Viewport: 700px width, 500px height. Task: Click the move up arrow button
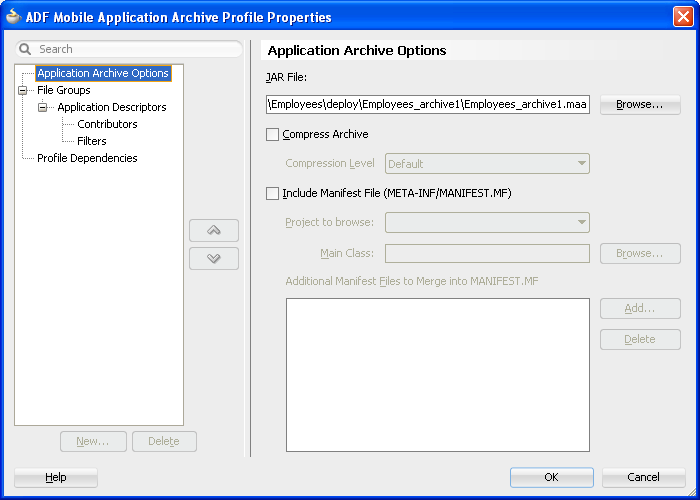tap(214, 230)
